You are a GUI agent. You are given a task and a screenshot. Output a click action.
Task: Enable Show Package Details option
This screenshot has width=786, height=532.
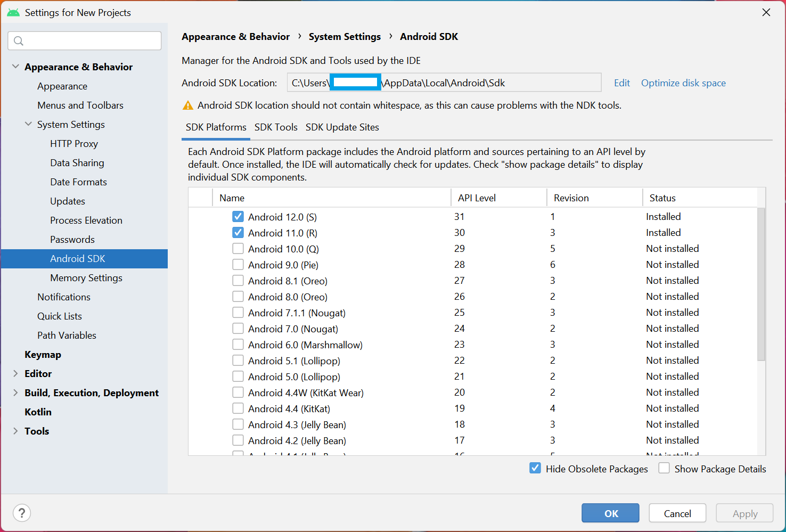664,469
